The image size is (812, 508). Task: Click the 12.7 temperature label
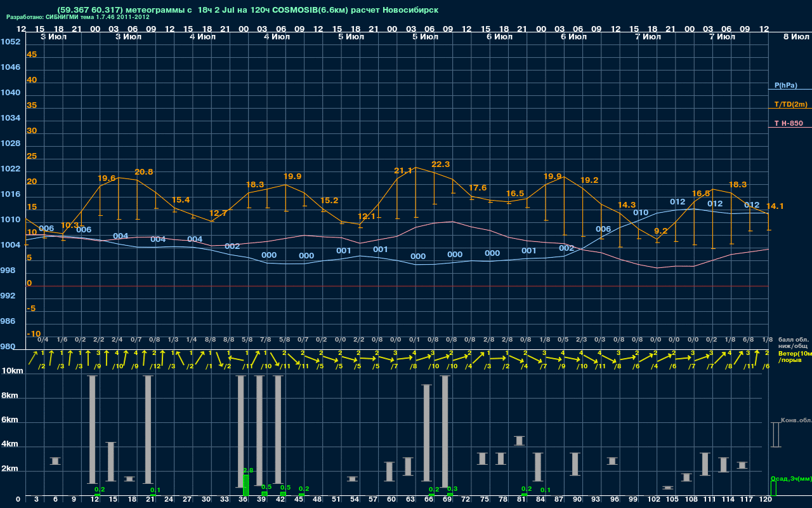(x=218, y=213)
